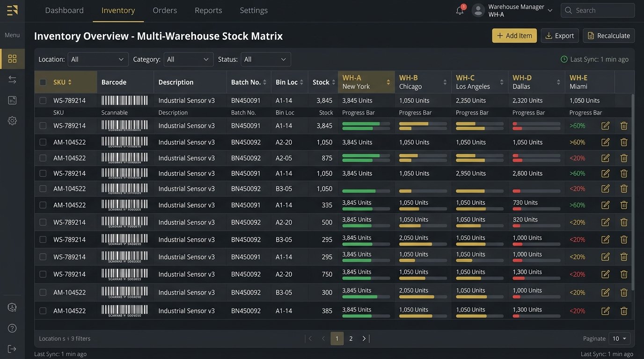Sort by the SKU column arrows
644x359 pixels.
70,82
